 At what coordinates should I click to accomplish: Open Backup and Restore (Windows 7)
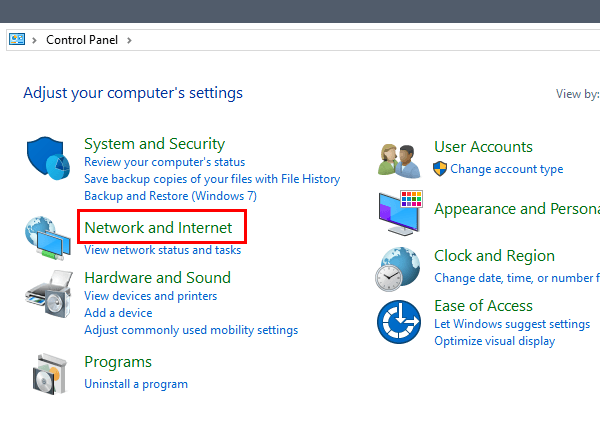click(x=170, y=195)
